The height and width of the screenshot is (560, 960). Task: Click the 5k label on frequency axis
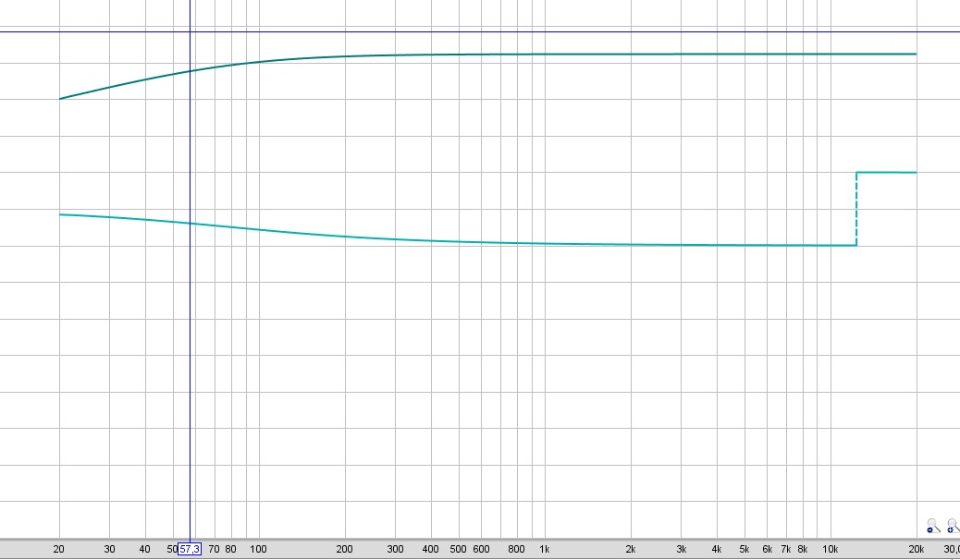(x=744, y=549)
